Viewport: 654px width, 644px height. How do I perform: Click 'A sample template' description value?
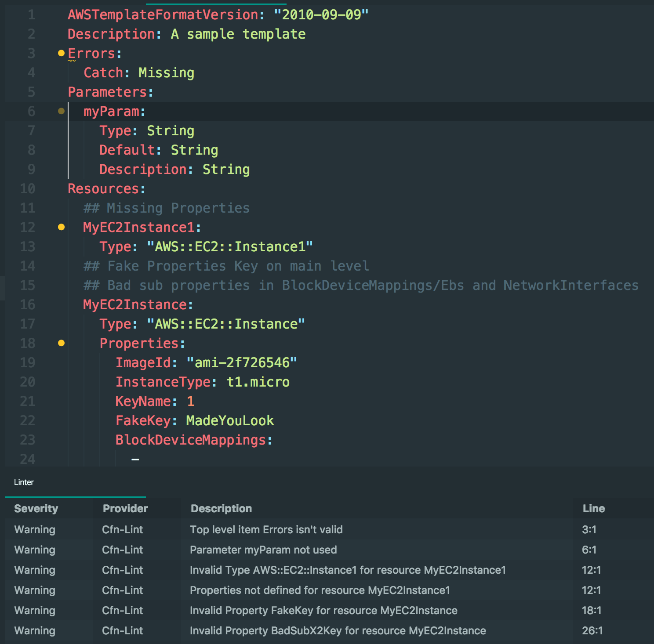coord(238,34)
